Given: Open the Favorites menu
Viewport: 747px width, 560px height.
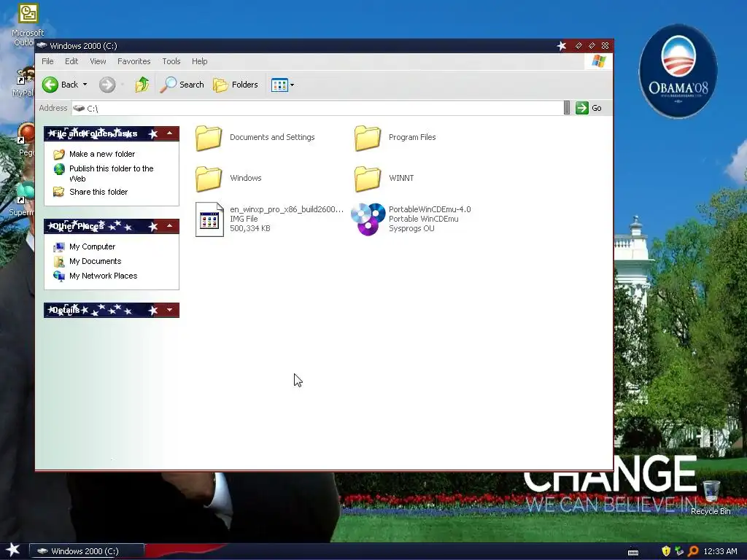Looking at the screenshot, I should pos(134,61).
